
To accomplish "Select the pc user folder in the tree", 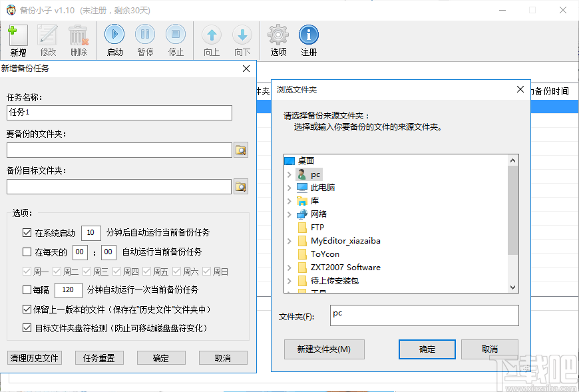I will [309, 174].
